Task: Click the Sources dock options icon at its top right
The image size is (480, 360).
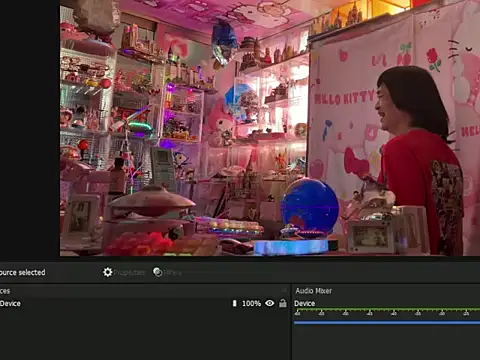Action: 284,290
